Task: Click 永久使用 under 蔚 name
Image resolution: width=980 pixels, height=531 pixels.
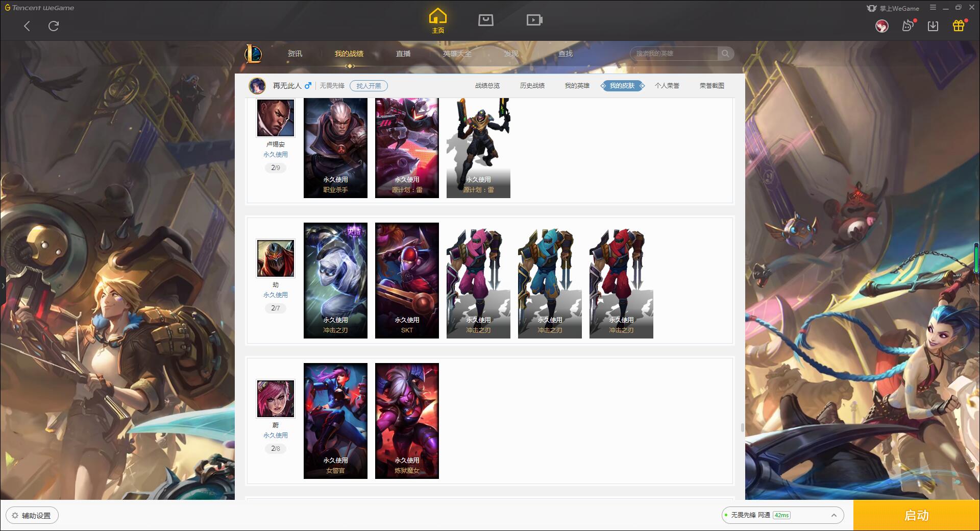Action: [276, 435]
